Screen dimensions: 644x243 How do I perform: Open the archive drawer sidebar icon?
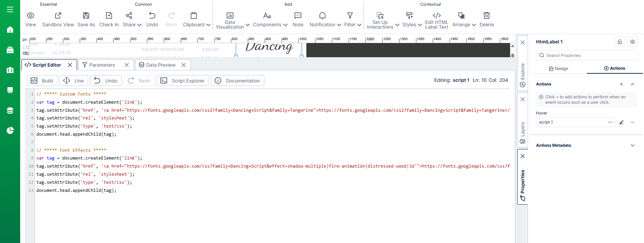pyautogui.click(x=10, y=50)
